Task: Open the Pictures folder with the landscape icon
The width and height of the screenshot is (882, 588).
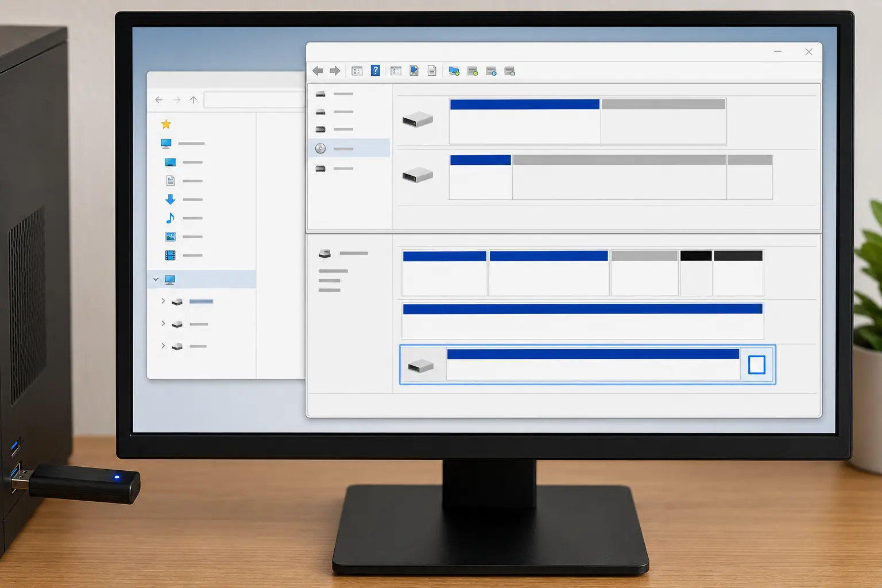Action: pyautogui.click(x=184, y=237)
